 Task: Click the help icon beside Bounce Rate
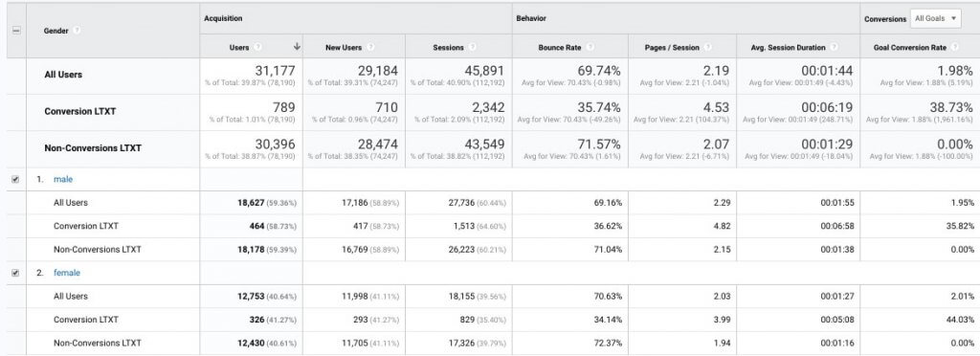[x=590, y=48]
